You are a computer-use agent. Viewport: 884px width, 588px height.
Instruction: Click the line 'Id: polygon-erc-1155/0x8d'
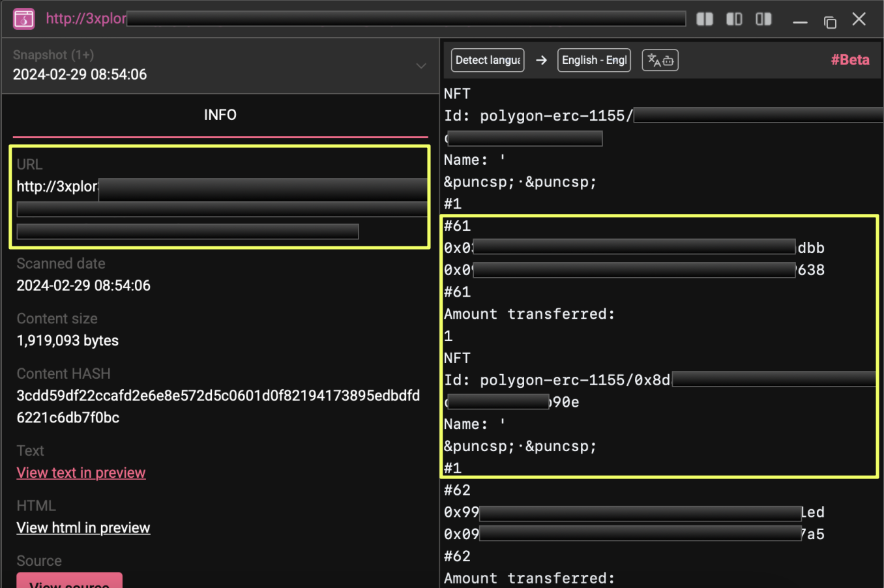pyautogui.click(x=659, y=380)
